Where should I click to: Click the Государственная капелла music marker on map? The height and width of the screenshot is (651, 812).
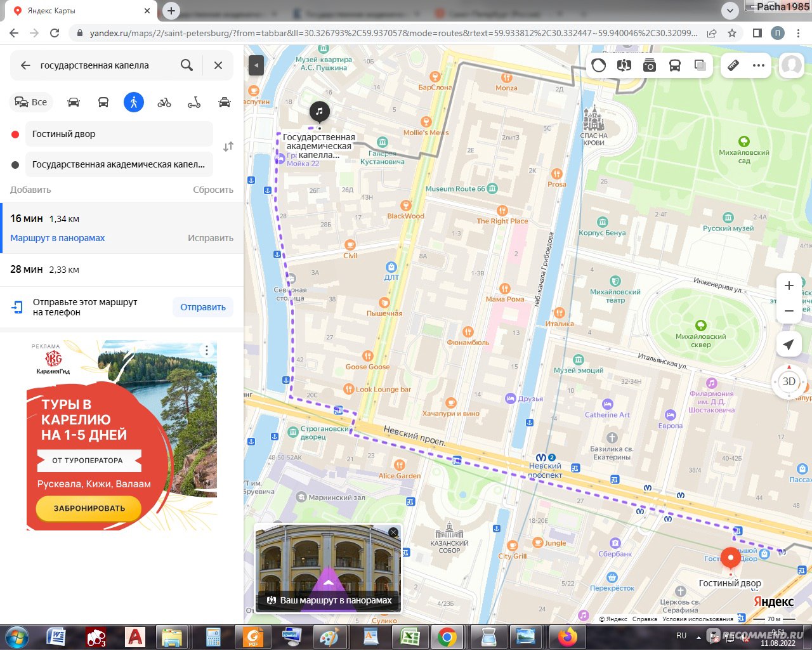point(319,112)
